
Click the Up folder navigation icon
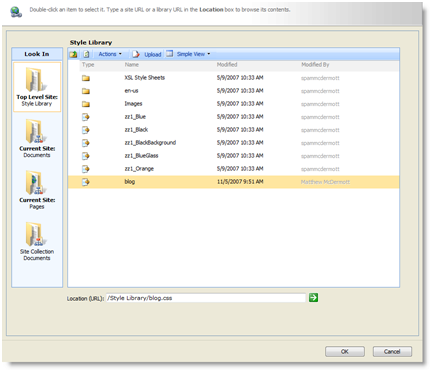[x=73, y=54]
